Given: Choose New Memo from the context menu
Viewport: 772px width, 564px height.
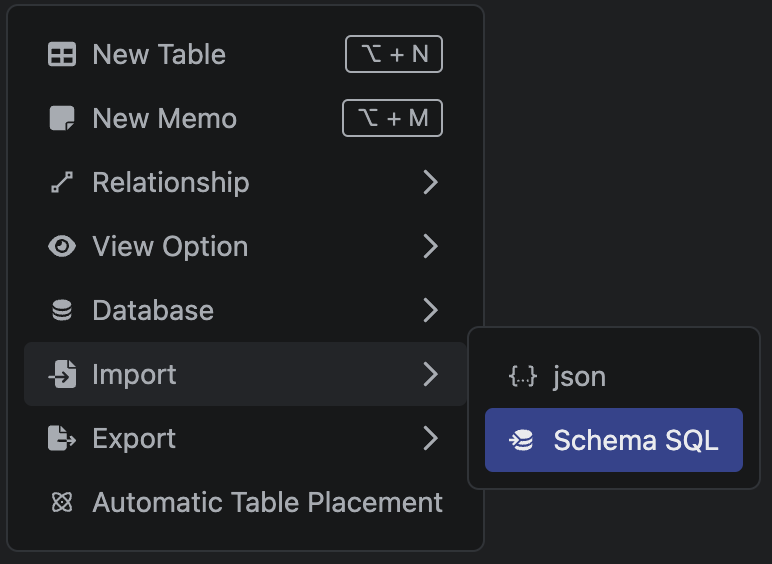Looking at the screenshot, I should 165,119.
